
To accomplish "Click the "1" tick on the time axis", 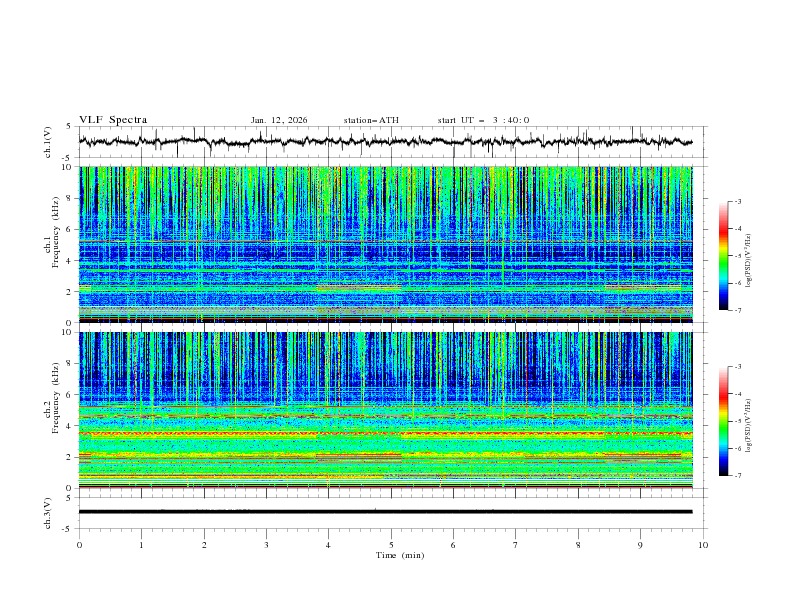I will click(142, 545).
